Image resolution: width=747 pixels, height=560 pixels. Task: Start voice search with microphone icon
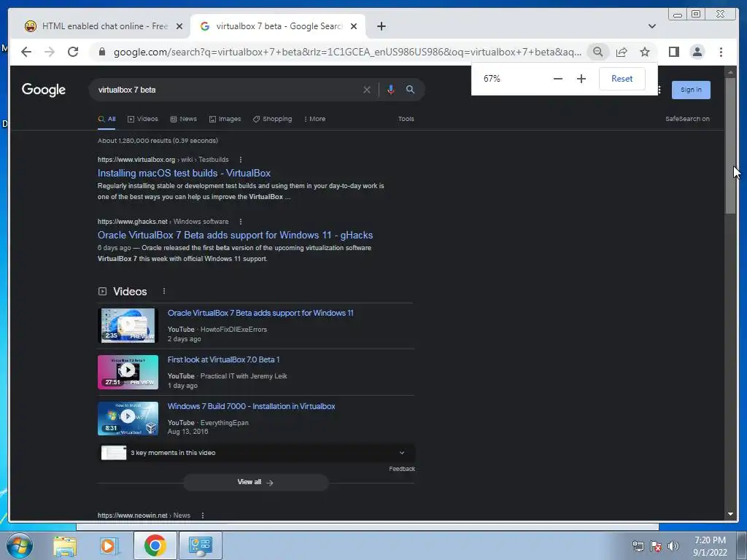pyautogui.click(x=391, y=90)
